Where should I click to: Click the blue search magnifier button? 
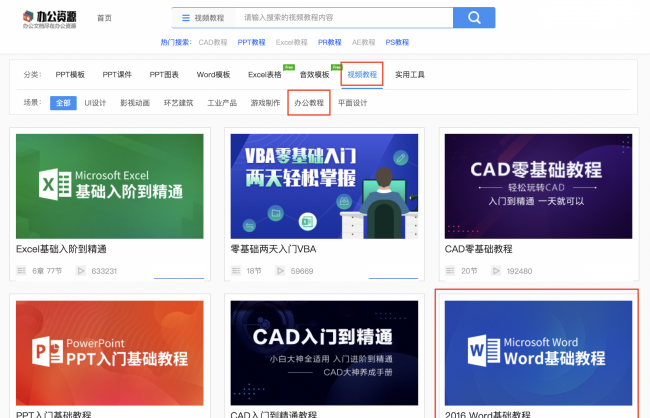474,17
